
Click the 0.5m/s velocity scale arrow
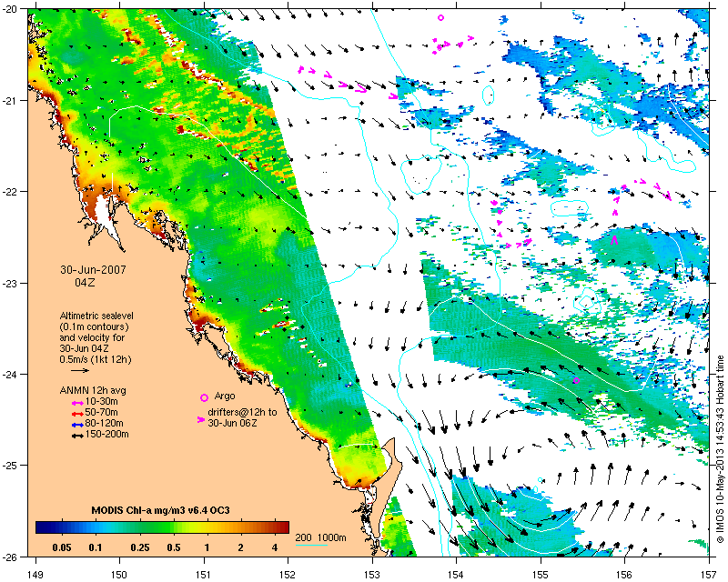[80, 370]
